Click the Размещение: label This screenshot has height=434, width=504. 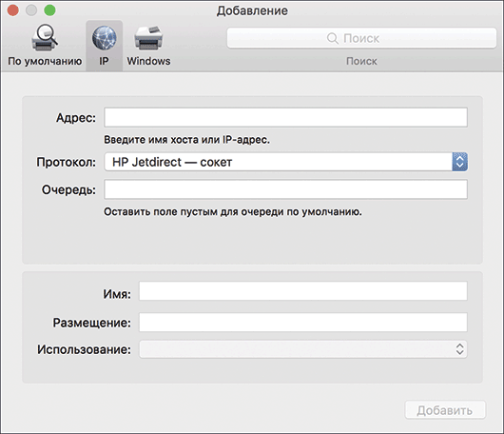tap(92, 323)
